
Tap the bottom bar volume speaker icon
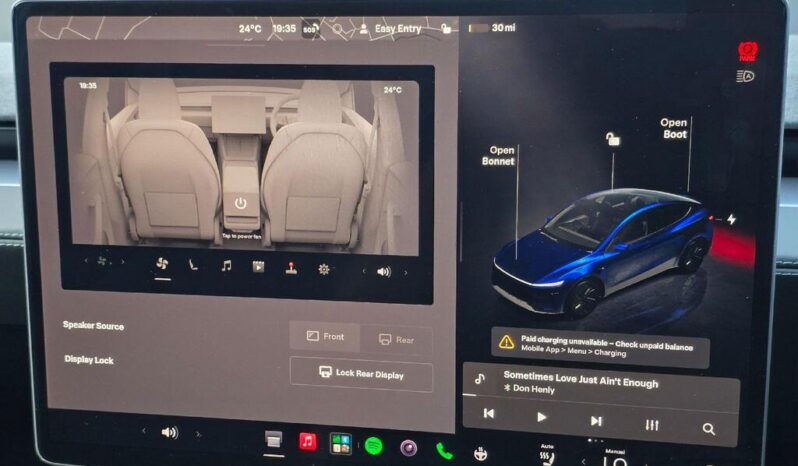169,432
